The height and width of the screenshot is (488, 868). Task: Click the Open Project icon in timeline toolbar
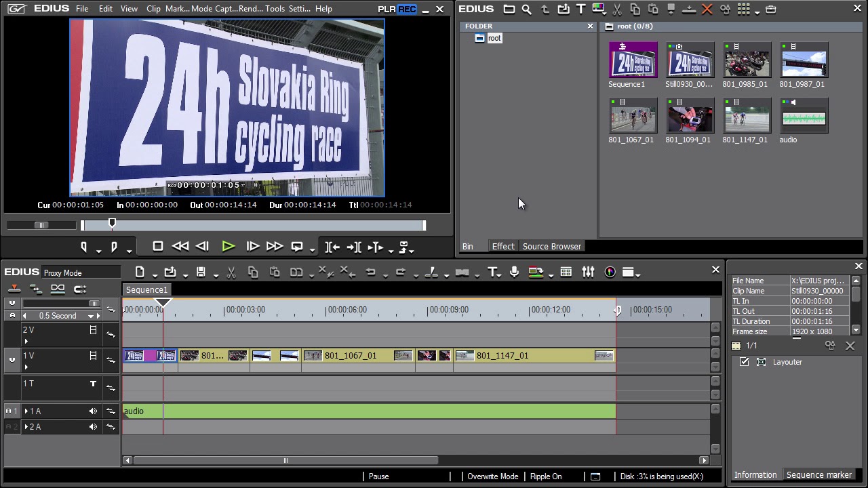pos(170,272)
